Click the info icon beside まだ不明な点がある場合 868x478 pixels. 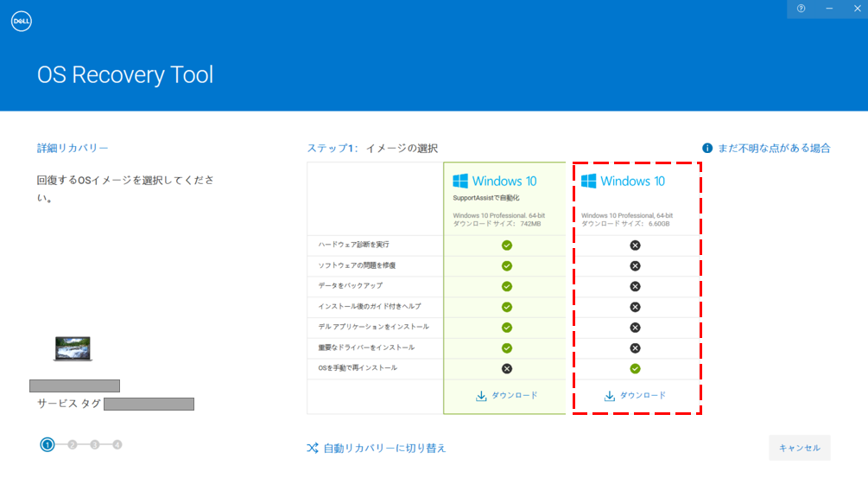(707, 148)
